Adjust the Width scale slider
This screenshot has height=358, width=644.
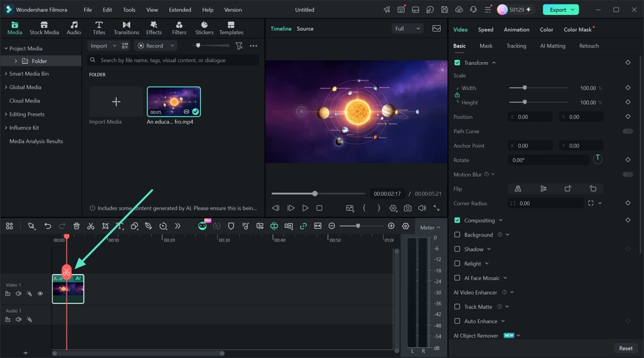click(538, 88)
